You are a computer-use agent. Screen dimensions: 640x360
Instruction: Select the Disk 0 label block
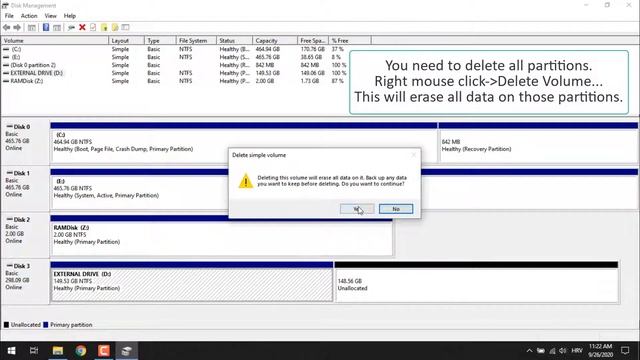point(25,142)
